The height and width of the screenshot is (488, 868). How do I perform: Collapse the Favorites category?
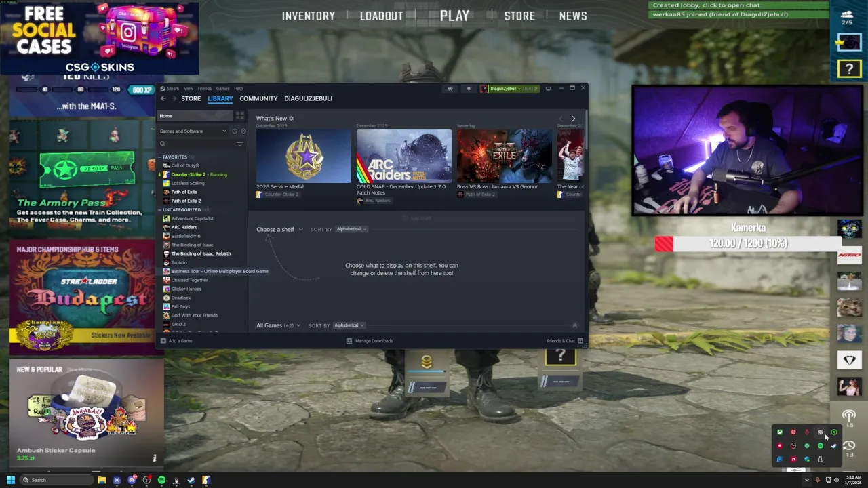[x=160, y=157]
